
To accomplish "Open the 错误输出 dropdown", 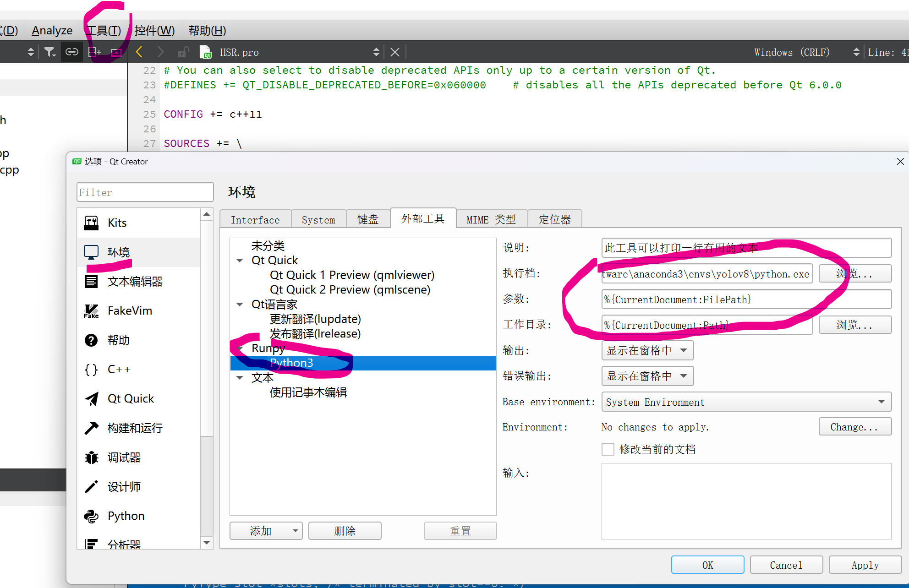I will pyautogui.click(x=647, y=376).
